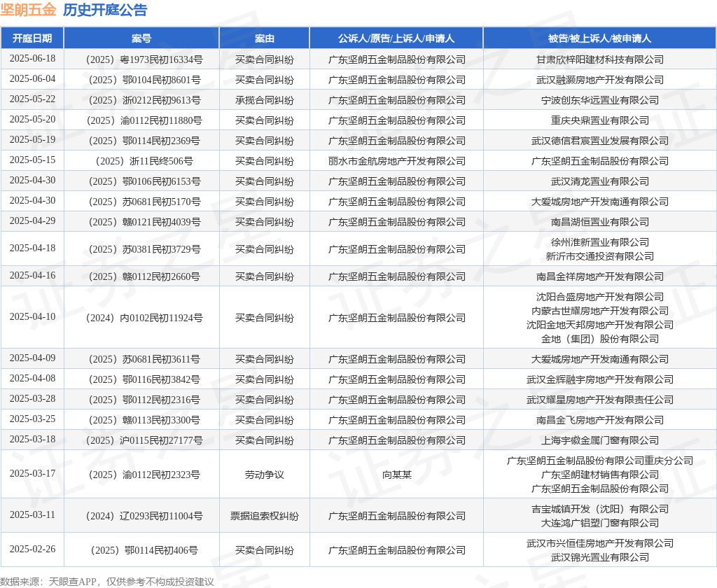Click plaintiff 丽水市金航房地产开发有限公司

coord(396,162)
